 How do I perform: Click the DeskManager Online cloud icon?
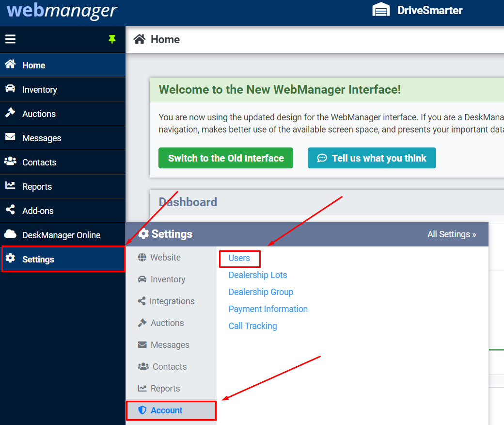click(x=10, y=234)
